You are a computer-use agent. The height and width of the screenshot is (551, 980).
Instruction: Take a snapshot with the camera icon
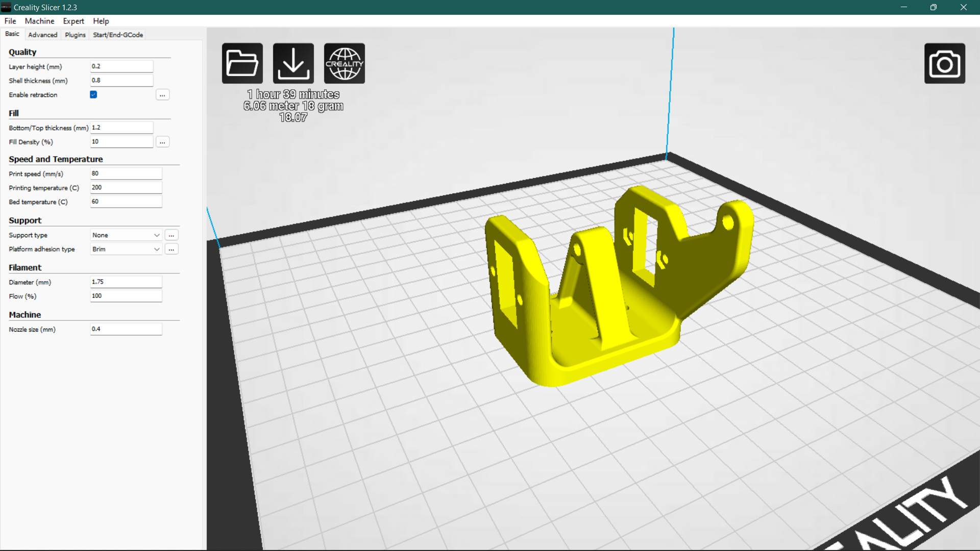pos(945,63)
